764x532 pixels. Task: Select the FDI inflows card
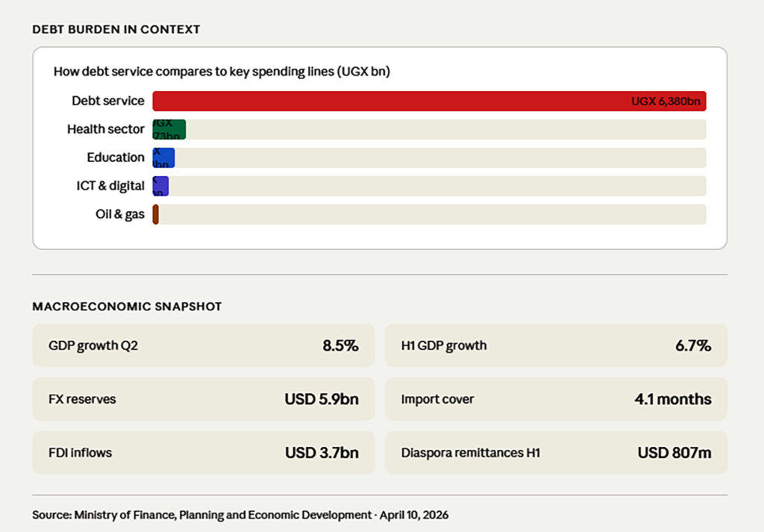click(x=203, y=452)
